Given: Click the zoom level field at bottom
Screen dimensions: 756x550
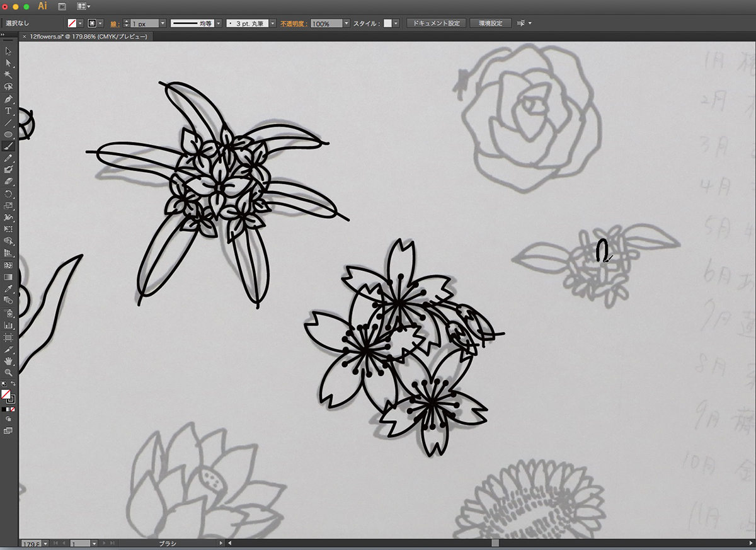Looking at the screenshot, I should click(x=31, y=543).
